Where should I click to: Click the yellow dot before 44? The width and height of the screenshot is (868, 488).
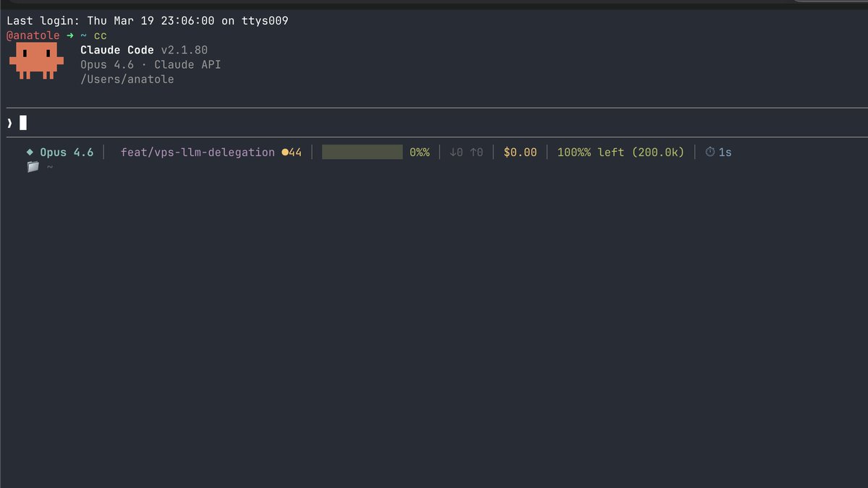click(x=285, y=153)
